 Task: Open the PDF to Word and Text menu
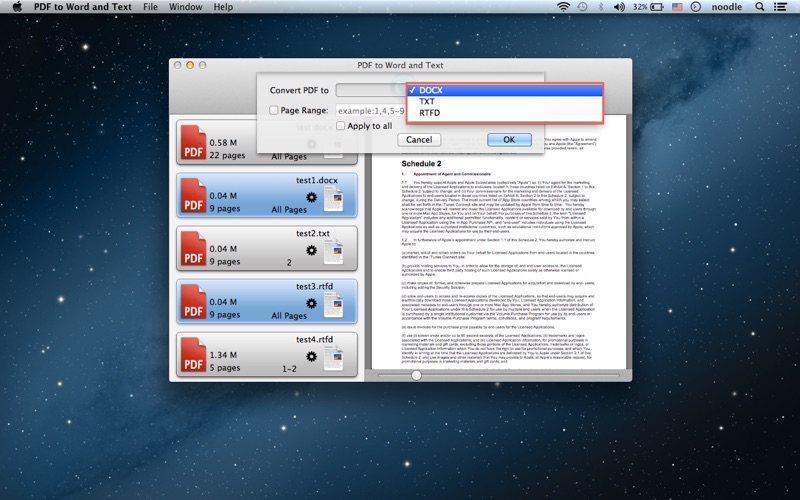tap(83, 7)
